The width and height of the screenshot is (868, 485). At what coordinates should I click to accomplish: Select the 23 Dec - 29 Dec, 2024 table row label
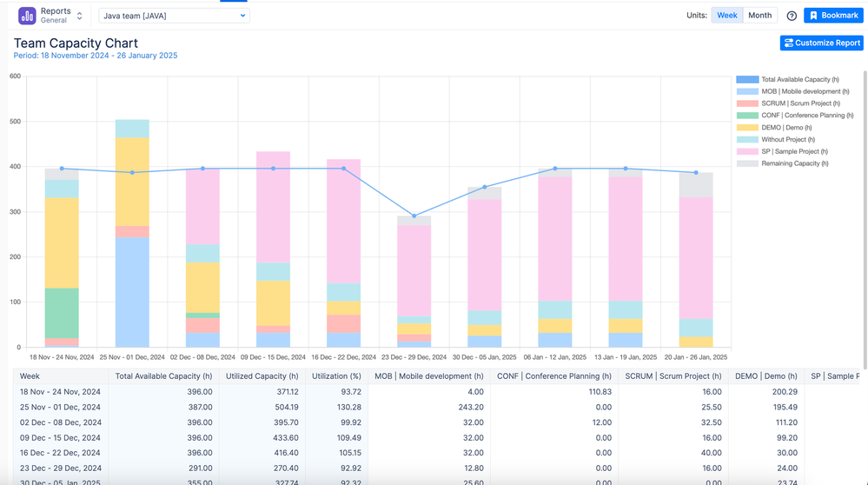[x=61, y=468]
